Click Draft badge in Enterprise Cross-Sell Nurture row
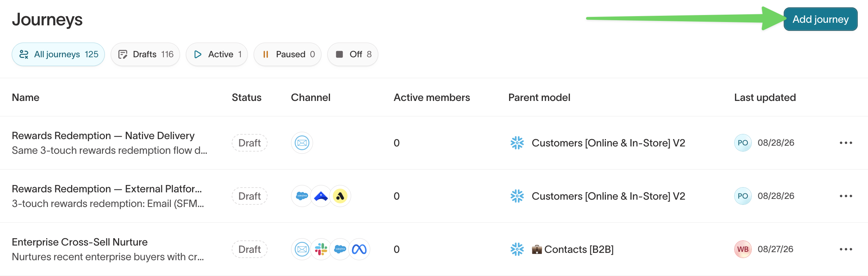The image size is (868, 276). [x=250, y=249]
